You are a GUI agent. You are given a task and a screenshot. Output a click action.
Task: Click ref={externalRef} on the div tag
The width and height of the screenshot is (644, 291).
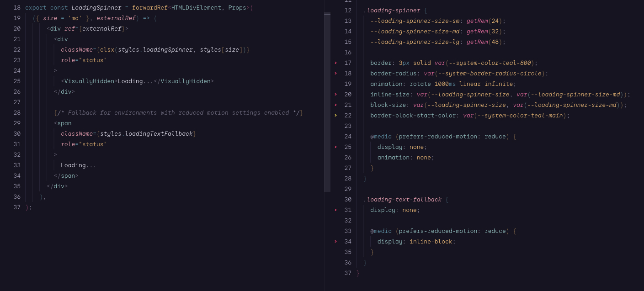click(95, 28)
